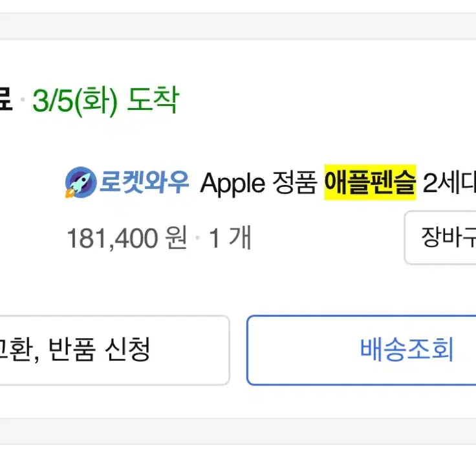This screenshot has width=476, height=476.
Task: Click empty area left of rocket icon
Action: click(x=32, y=182)
